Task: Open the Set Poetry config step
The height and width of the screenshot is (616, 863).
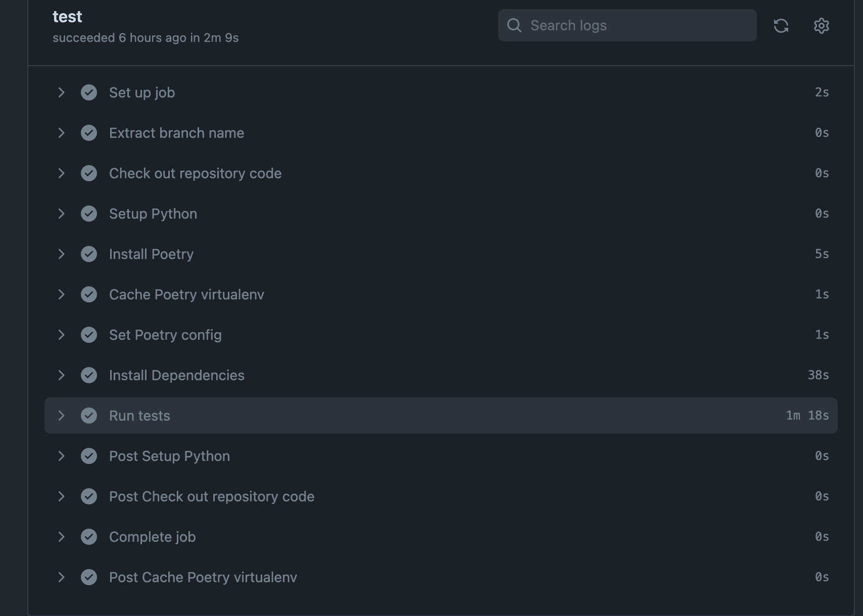Action: [x=441, y=335]
